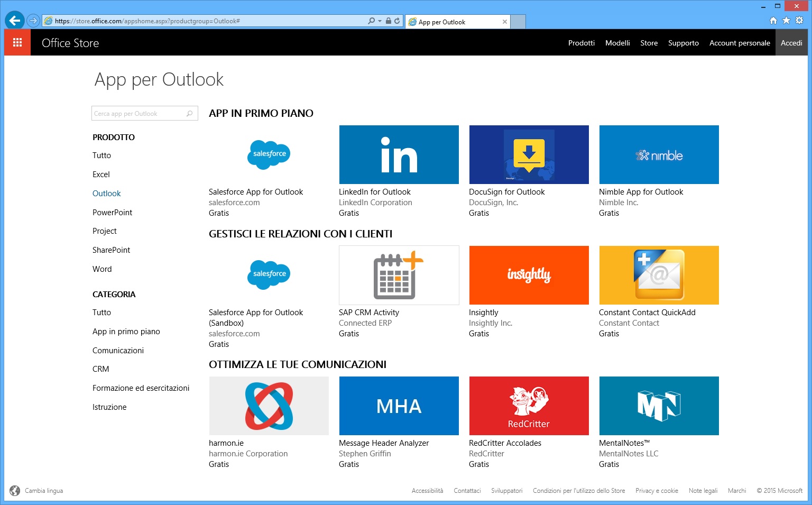Open the DocuSign for Outlook tile
Image resolution: width=812 pixels, height=505 pixels.
[529, 154]
